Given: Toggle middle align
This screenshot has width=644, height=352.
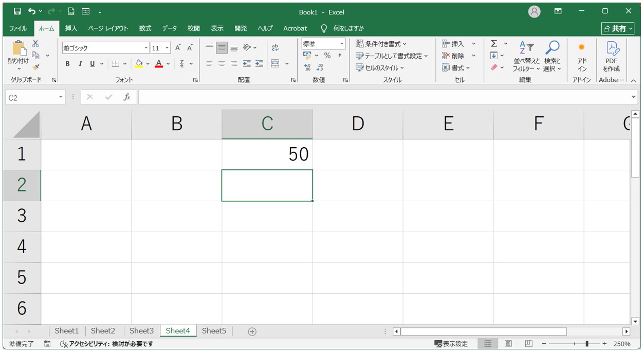Looking at the screenshot, I should (222, 48).
